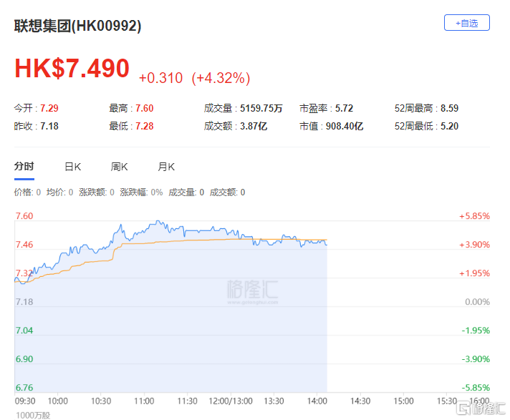Switch to the 日K daily chart tab
The width and height of the screenshot is (510, 420).
click(73, 167)
